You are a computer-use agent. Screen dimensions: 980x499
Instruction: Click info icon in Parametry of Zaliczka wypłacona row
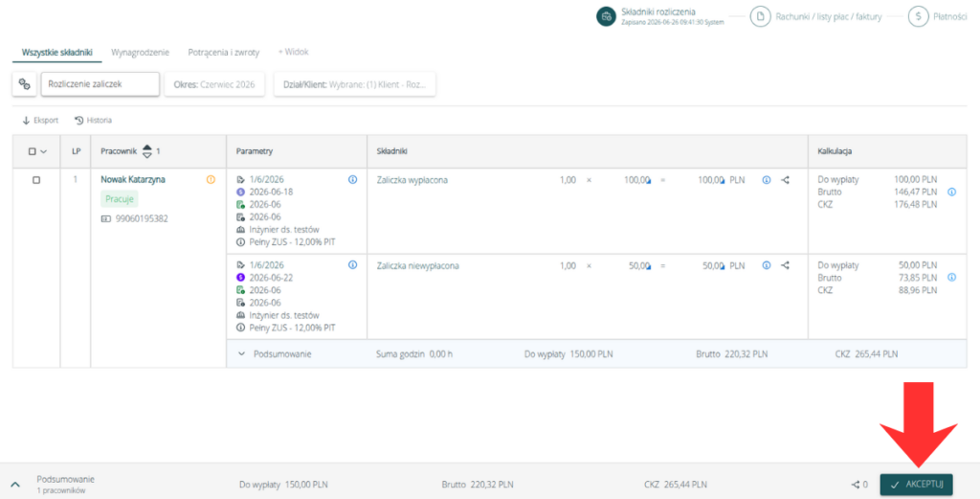point(352,179)
